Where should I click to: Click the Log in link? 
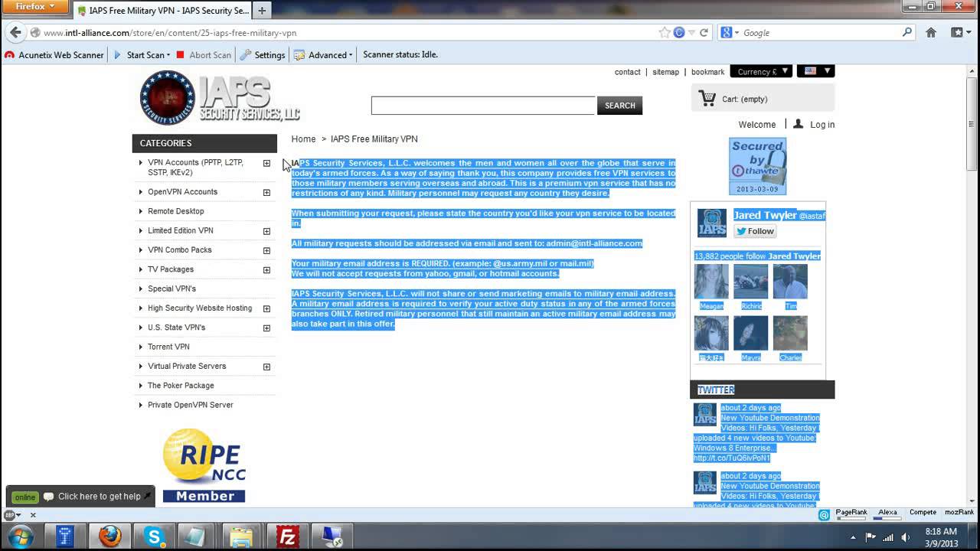click(822, 125)
